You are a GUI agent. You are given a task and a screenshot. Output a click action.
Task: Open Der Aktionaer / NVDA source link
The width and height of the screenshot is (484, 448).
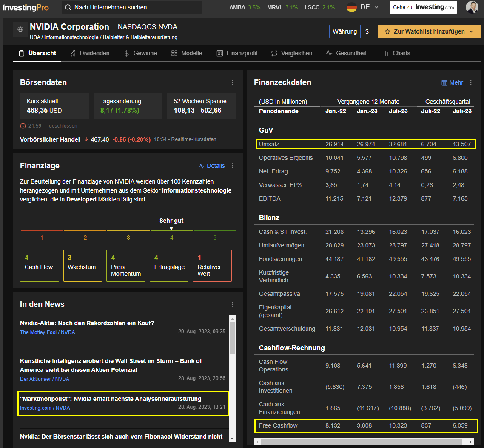45,379
